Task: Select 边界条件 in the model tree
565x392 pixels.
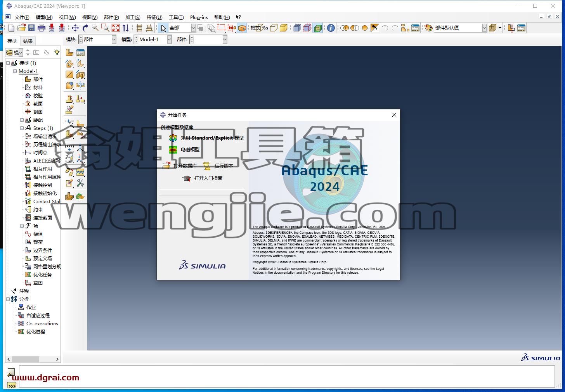Action: (x=38, y=250)
